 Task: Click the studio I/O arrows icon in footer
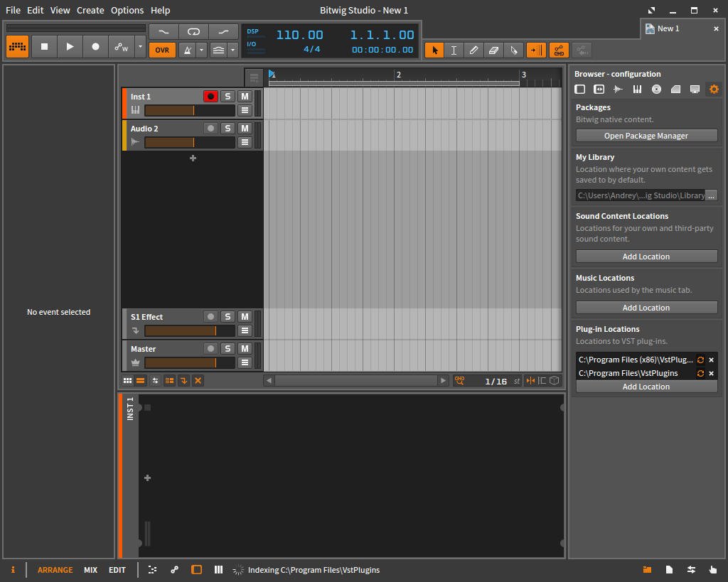(691, 569)
